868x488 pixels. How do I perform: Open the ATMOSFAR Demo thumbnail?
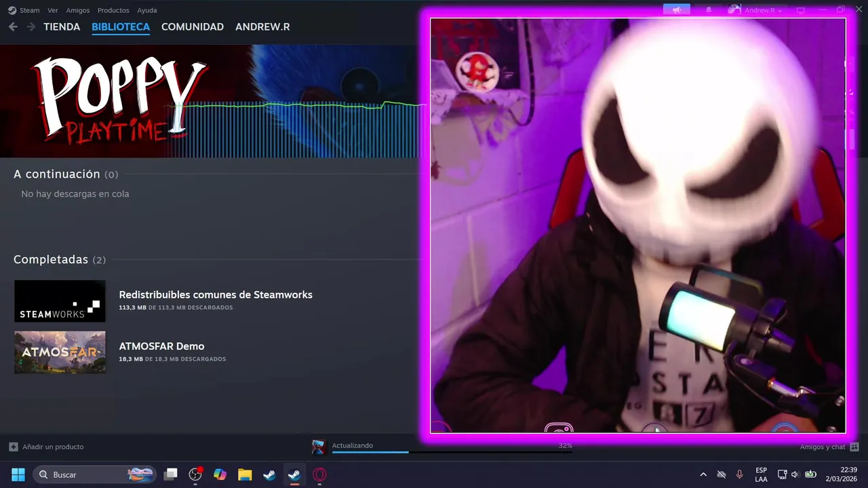60,352
